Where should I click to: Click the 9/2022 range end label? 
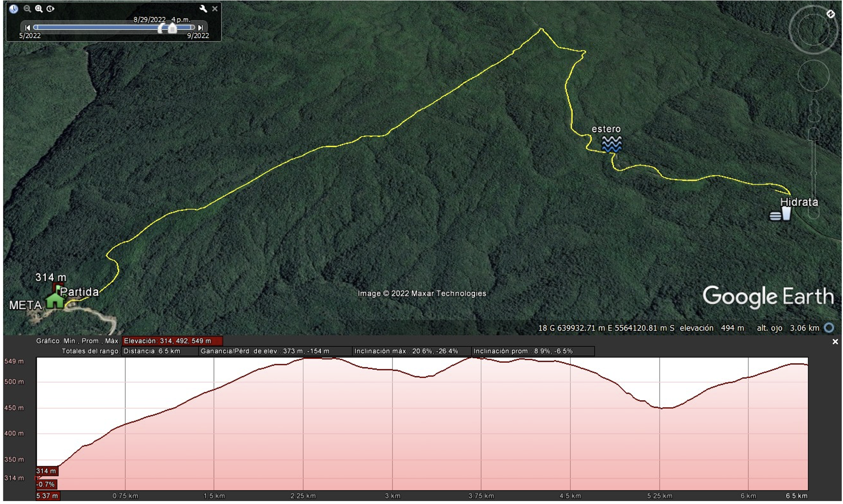tap(198, 36)
